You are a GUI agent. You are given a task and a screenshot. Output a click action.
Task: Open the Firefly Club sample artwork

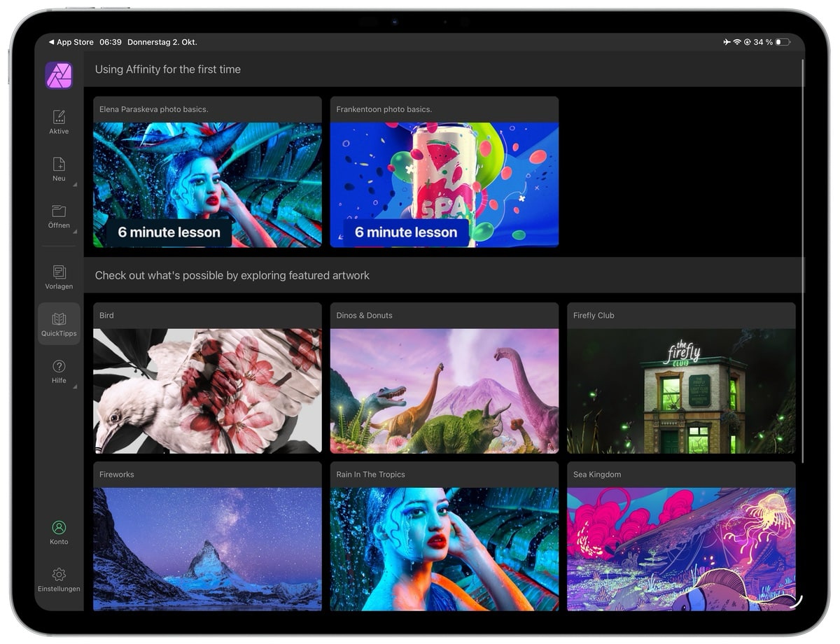coord(680,391)
